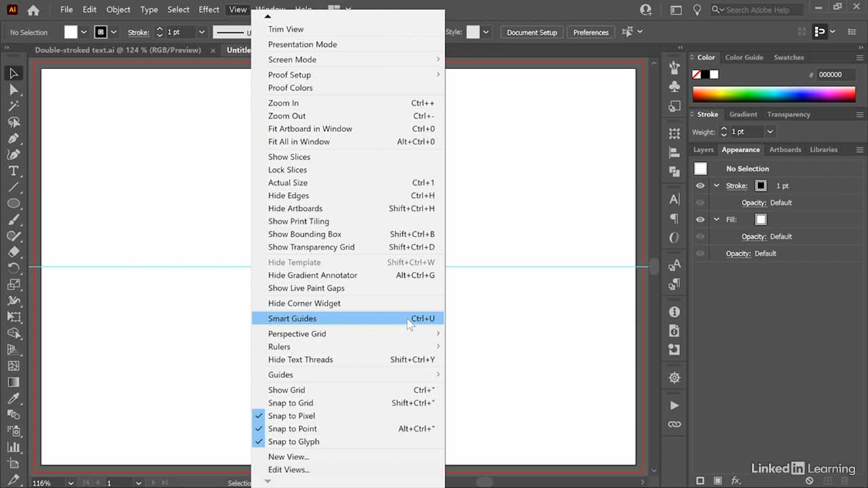Toggle Snap to Glyph option

(348, 442)
